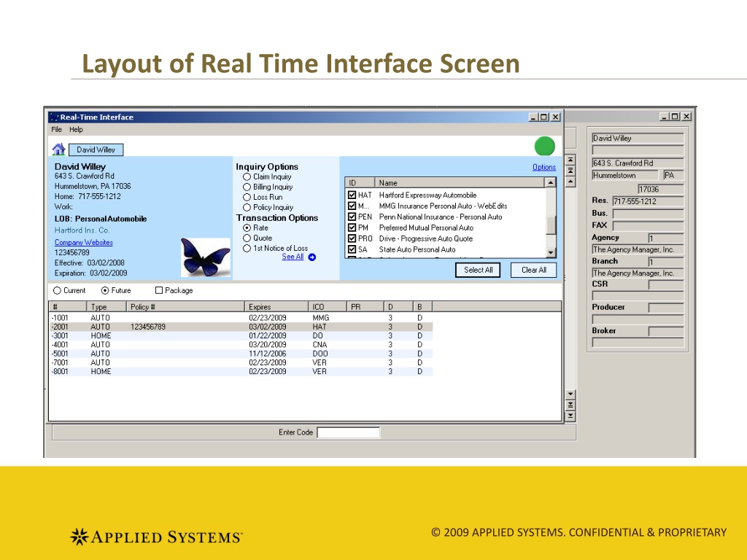Select 1st Notice of Loss option
The image size is (747, 560).
(247, 249)
